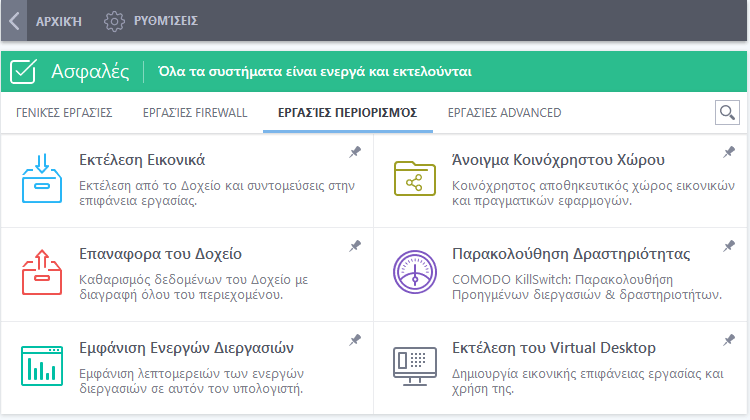Click 'Όλα τα συστήματα είναι ενεργά' message
750x420 pixels.
pos(315,72)
